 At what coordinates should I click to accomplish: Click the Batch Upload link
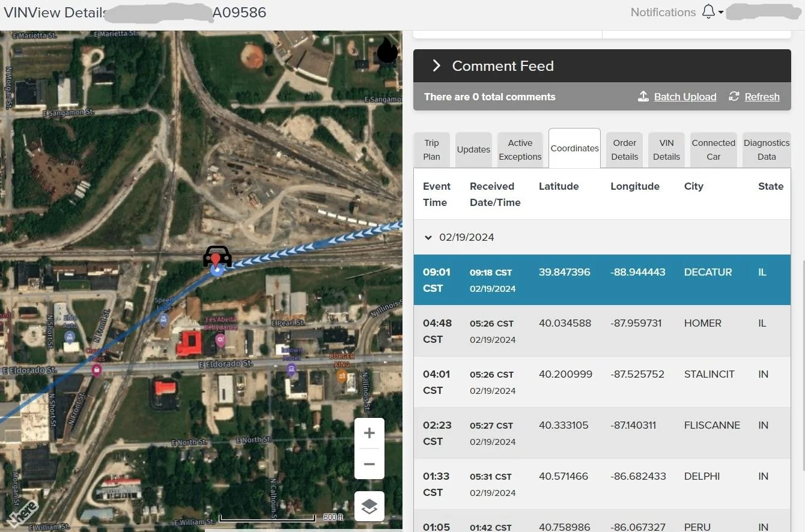[685, 97]
